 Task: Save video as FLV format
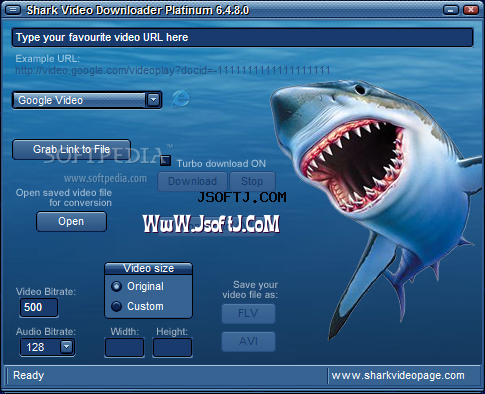(x=248, y=313)
